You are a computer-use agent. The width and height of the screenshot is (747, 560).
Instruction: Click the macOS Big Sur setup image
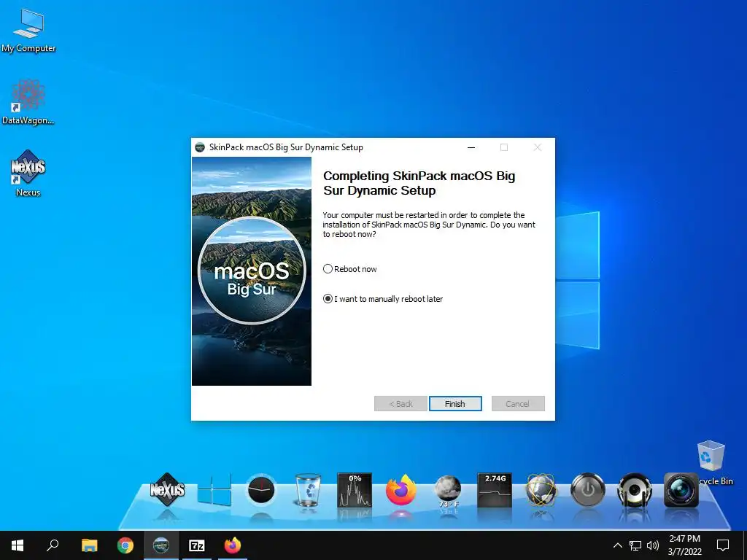pos(252,271)
